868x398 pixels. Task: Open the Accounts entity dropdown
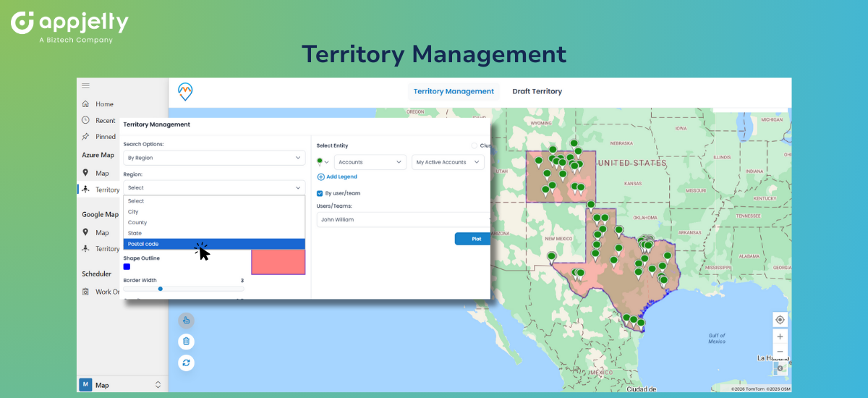[x=370, y=162]
